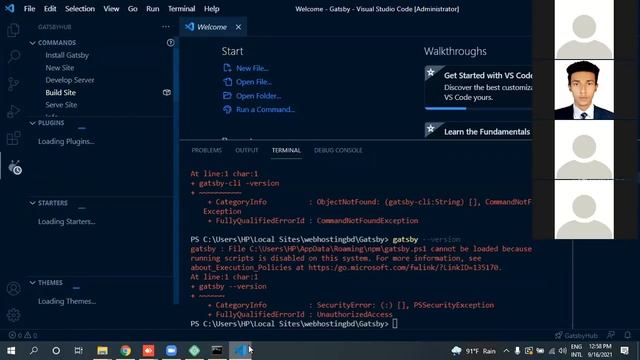Switch to the OUTPUT panel tab
This screenshot has height=360, width=640.
[x=247, y=150]
